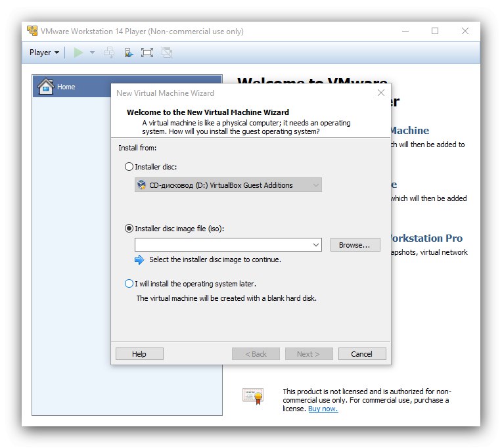Minimize the VMware Player window
This screenshot has height=448, width=502.
[x=405, y=31]
